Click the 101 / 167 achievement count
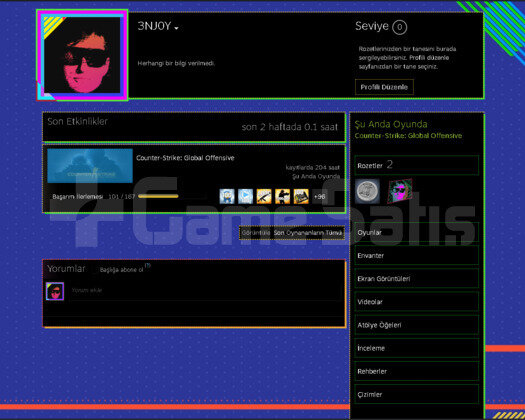This screenshot has width=525, height=420. [122, 196]
